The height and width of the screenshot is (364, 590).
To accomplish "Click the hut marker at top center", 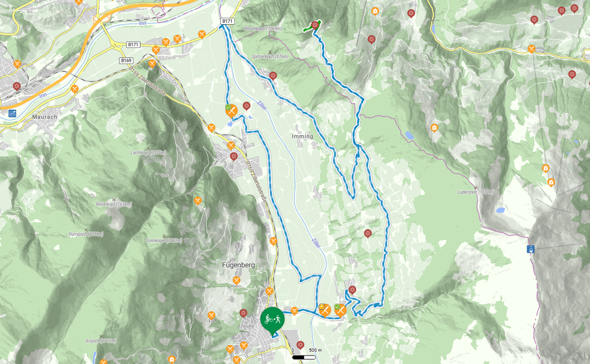I will click(x=375, y=11).
